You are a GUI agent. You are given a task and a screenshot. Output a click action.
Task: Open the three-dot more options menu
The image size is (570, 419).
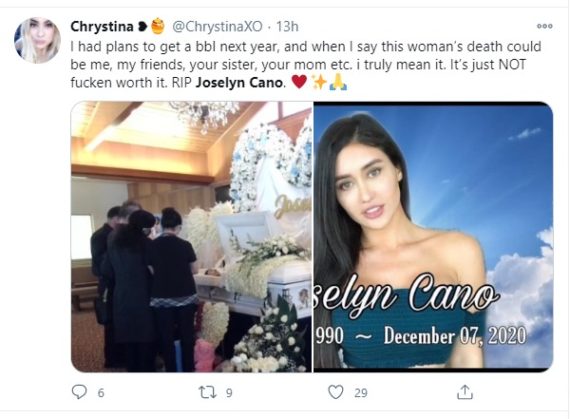point(545,26)
